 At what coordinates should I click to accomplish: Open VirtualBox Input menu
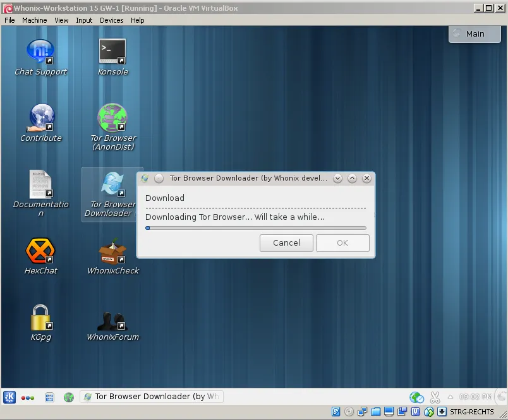[x=84, y=20]
